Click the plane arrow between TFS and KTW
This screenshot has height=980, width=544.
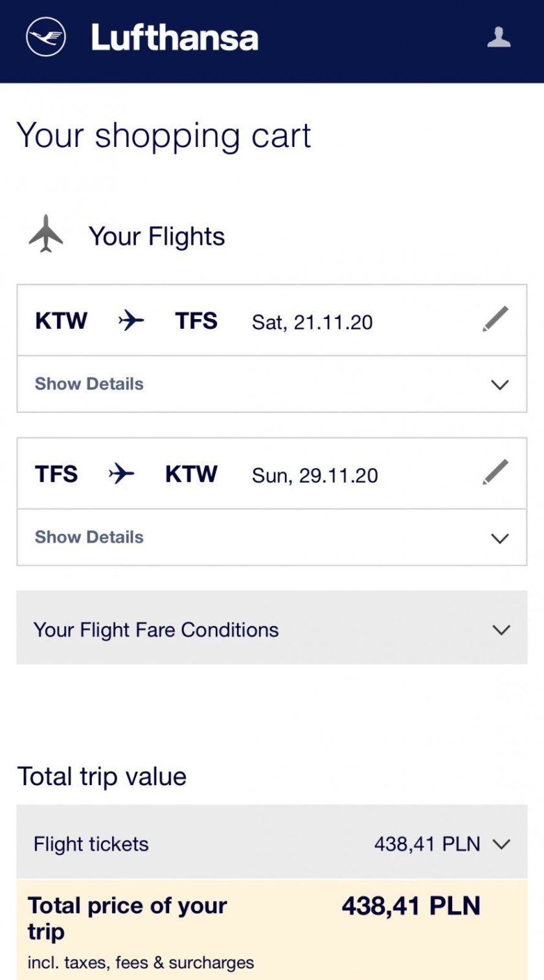click(x=121, y=474)
